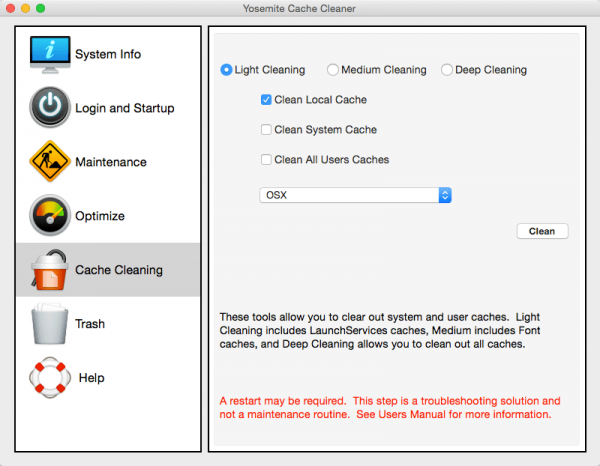Select the Light Cleaning radio button
Viewport: 600px width, 466px height.
coord(226,70)
